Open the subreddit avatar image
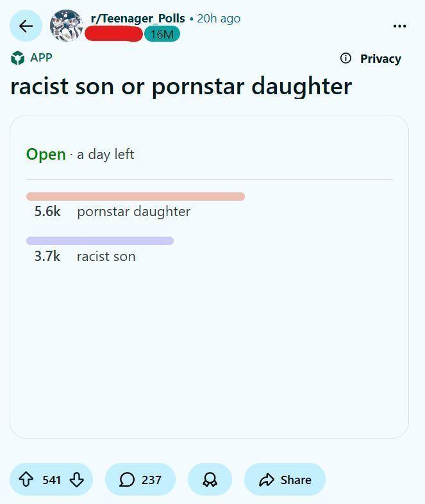Screen dimensions: 425x504 pyautogui.click(x=67, y=26)
